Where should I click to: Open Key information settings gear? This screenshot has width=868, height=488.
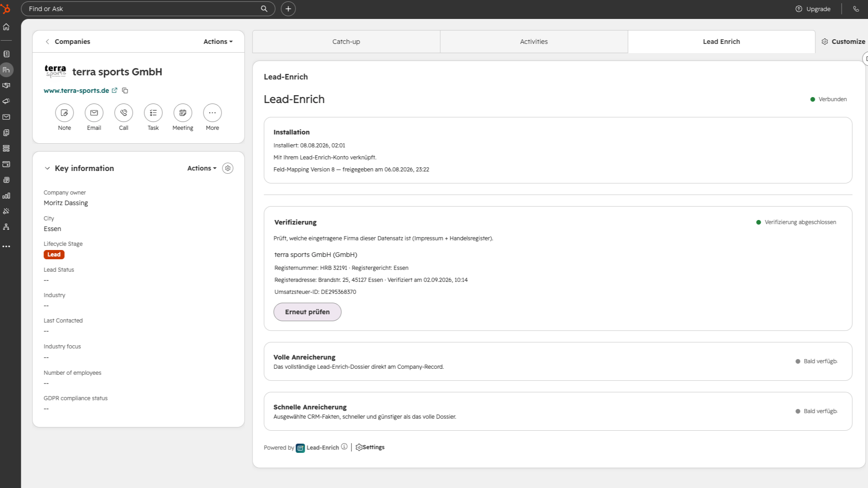tap(228, 168)
